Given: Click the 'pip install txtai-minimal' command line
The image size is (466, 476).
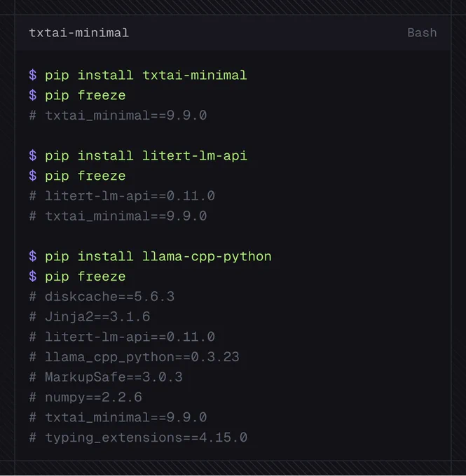Looking at the screenshot, I should (x=138, y=76).
